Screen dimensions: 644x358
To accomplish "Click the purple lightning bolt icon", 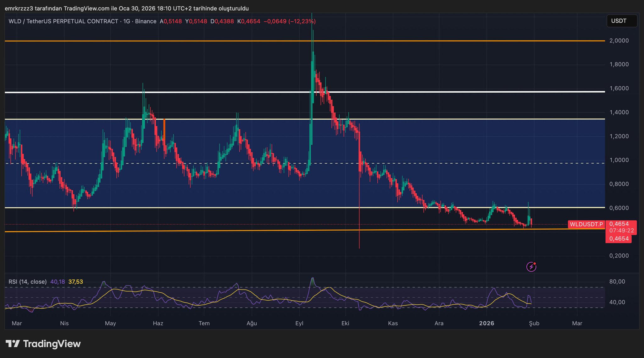I will point(531,267).
